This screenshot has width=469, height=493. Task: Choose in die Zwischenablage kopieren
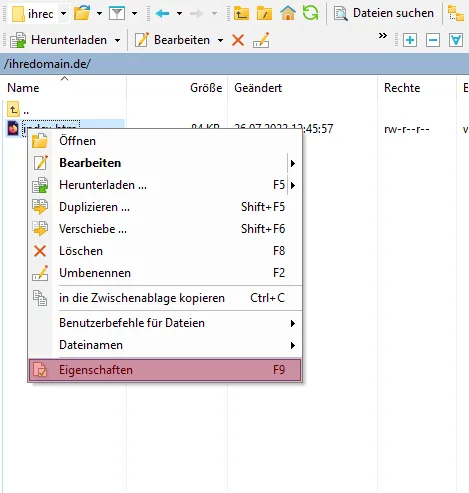165,298
